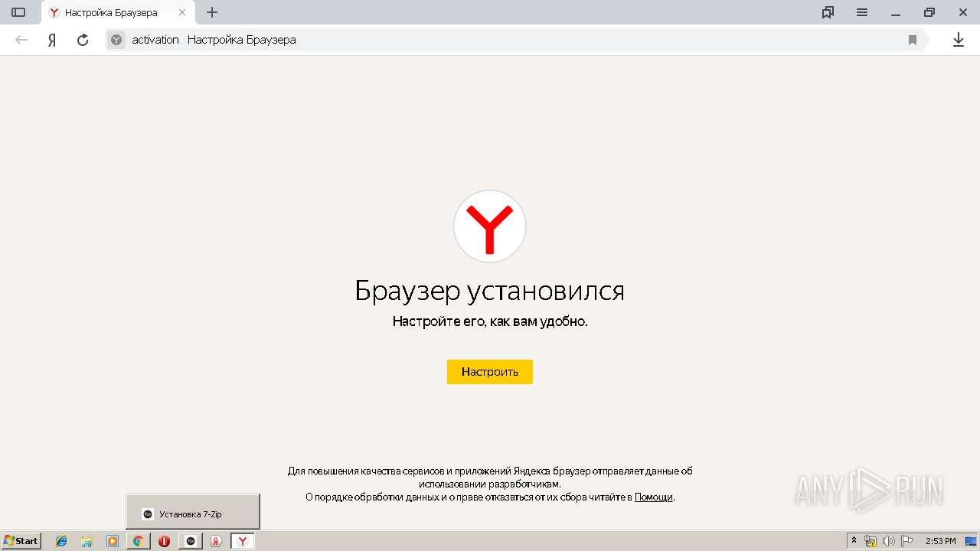Click the Установка 7-Zip taskbar preview
Viewport: 980px width, 551px height.
[x=193, y=511]
